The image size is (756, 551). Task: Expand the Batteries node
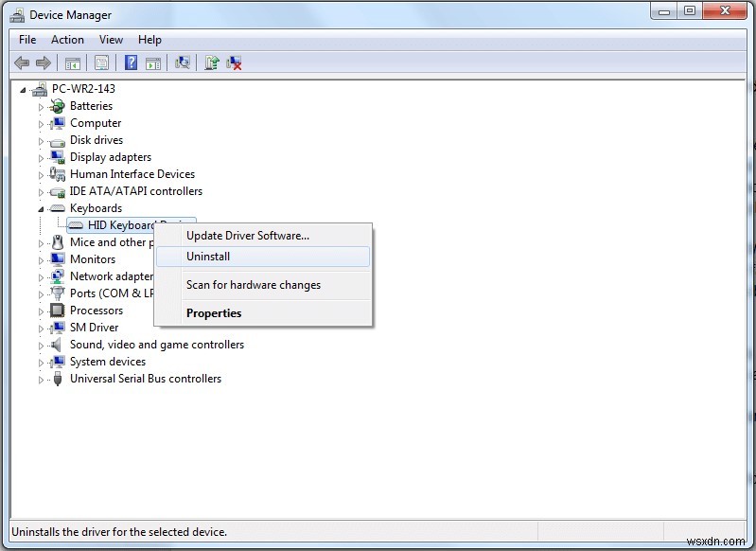[x=41, y=107]
